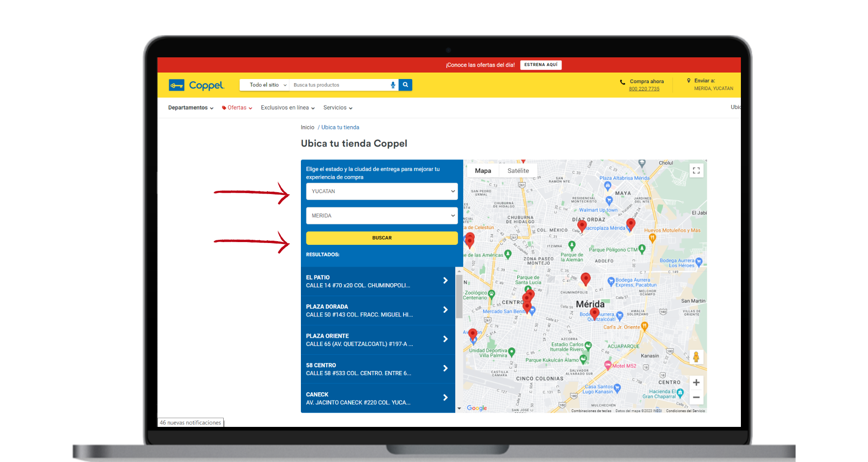Expand the EL PATIO store result
The image size is (868, 462).
click(x=445, y=280)
